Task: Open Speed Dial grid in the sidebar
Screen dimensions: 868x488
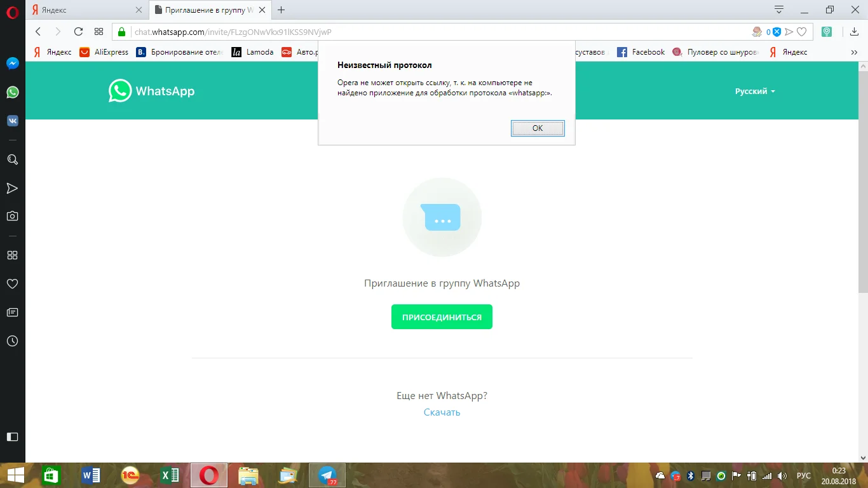Action: click(x=12, y=255)
